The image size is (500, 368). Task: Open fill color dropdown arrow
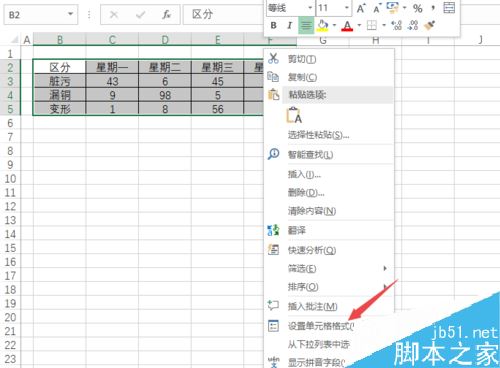coord(334,25)
